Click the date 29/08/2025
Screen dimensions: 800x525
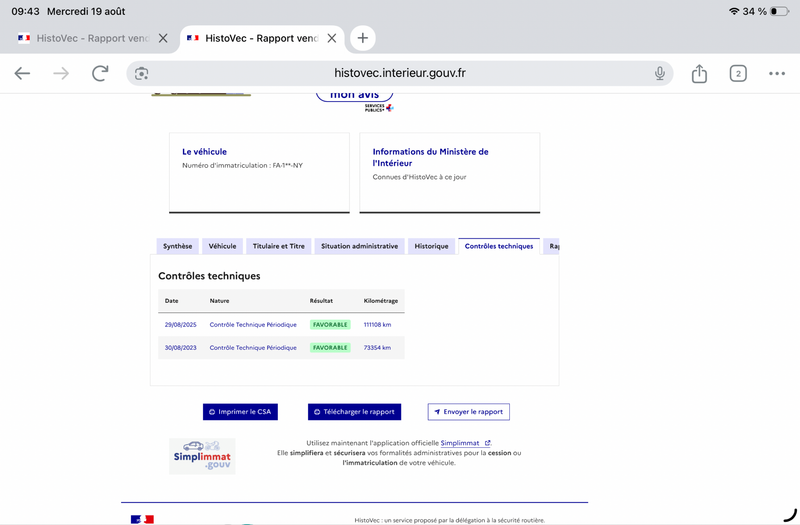[180, 324]
